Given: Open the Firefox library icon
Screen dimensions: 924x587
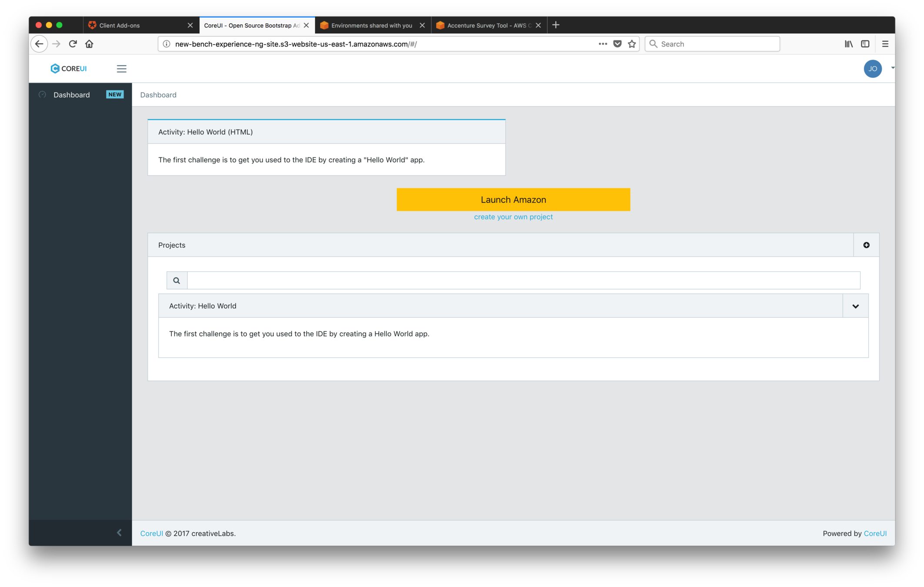Looking at the screenshot, I should (848, 44).
